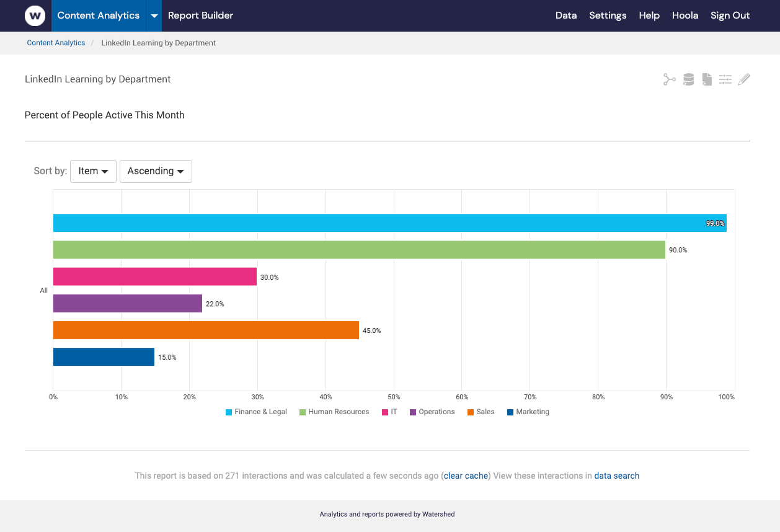The width and height of the screenshot is (780, 532).
Task: Click the share report icon
Action: (x=669, y=79)
